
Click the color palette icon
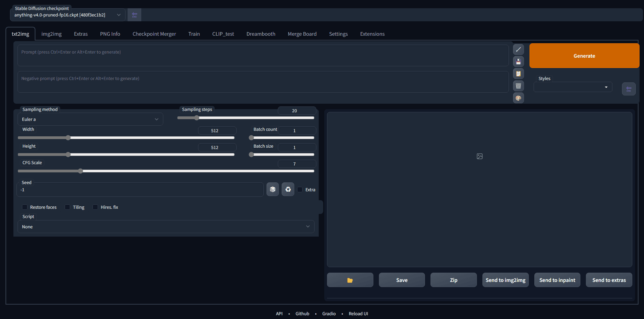[518, 98]
